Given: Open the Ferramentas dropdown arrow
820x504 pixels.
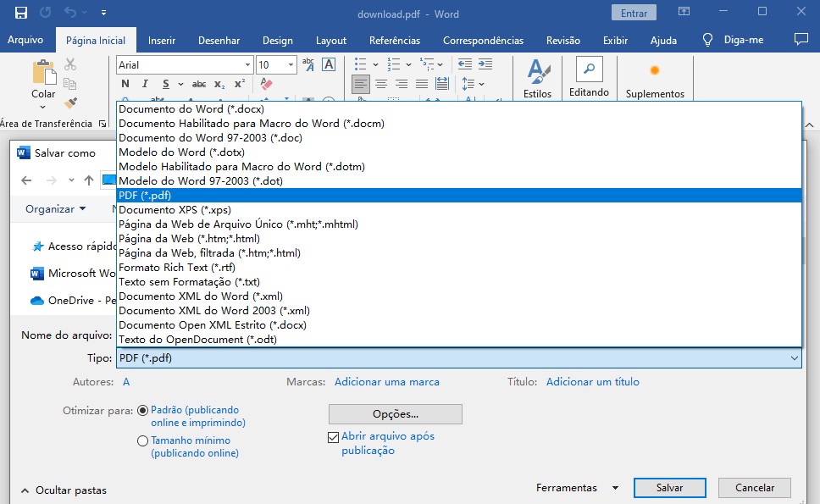Looking at the screenshot, I should (616, 488).
